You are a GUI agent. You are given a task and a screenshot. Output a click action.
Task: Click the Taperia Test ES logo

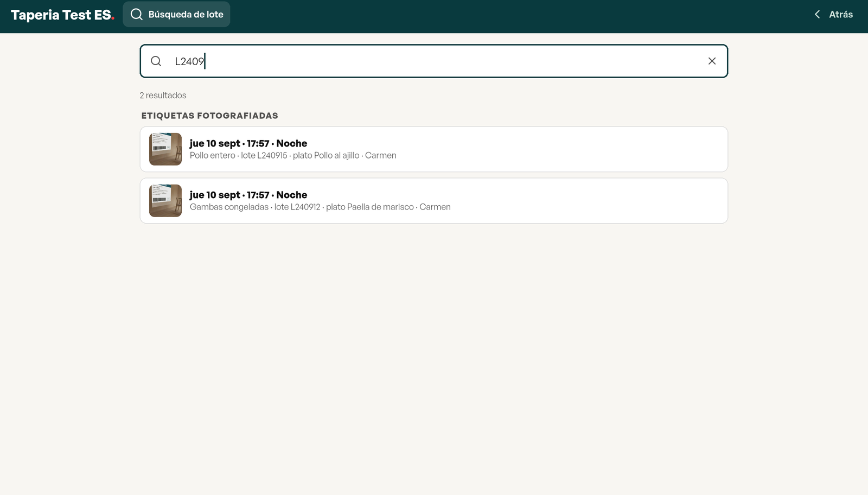coord(62,15)
